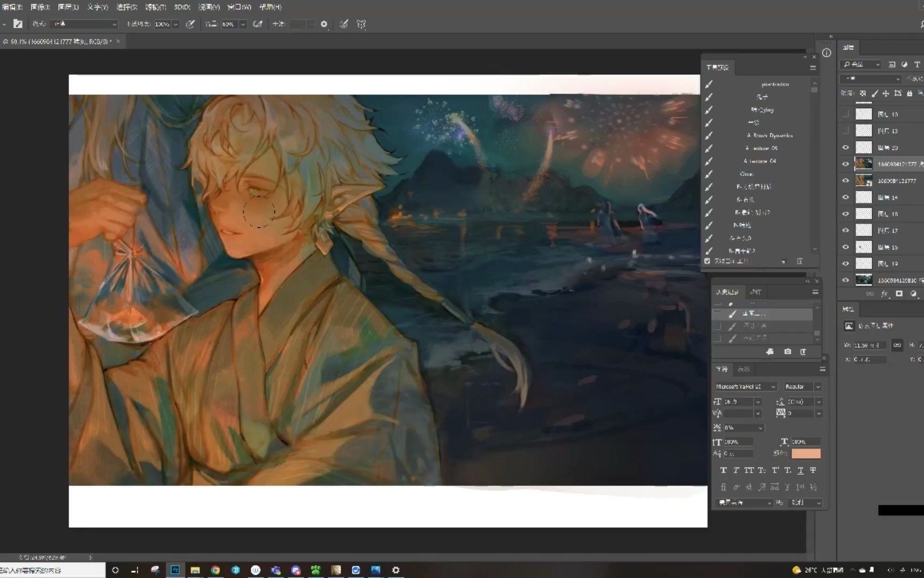Lock all padlock icon in Layers panel
The image size is (924, 578).
pos(910,93)
